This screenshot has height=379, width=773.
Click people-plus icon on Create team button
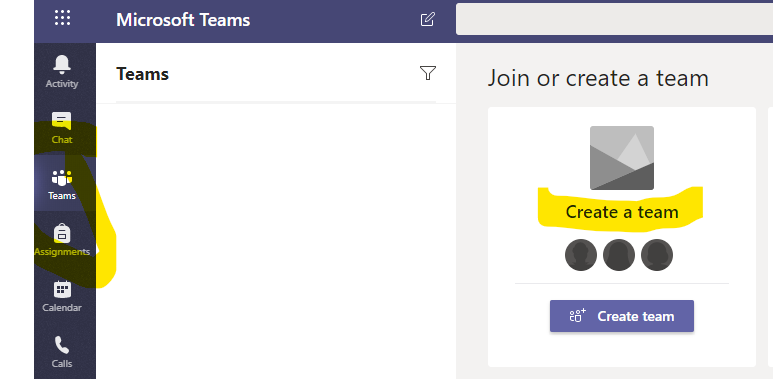(577, 316)
